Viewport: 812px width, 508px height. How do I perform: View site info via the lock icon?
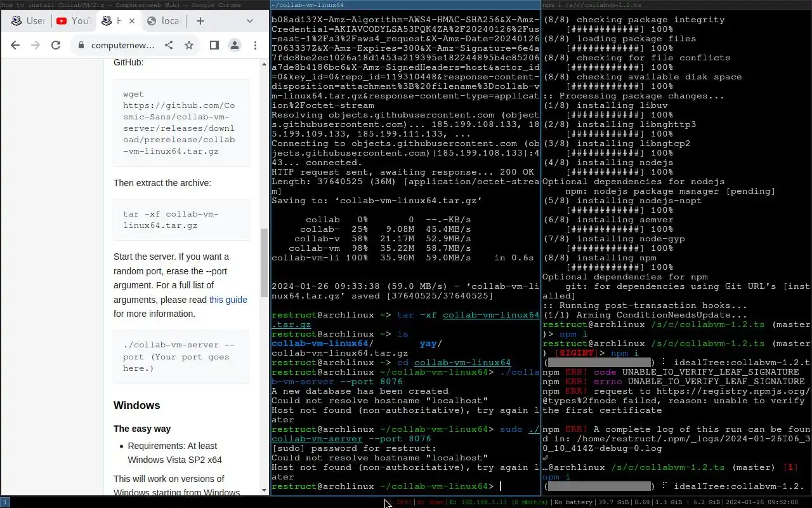(81, 45)
